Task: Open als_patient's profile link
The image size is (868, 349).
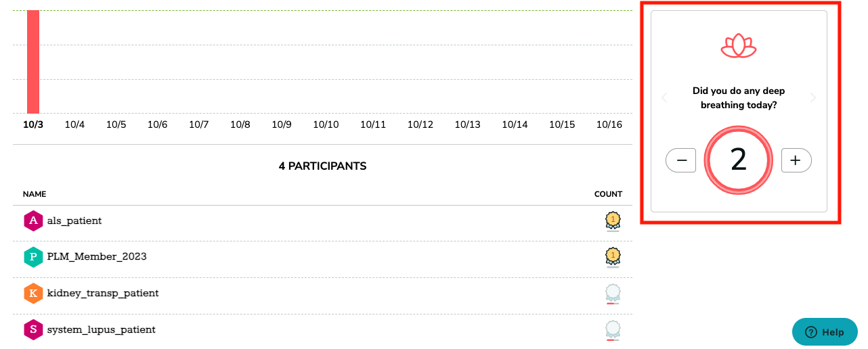Action: (x=74, y=221)
